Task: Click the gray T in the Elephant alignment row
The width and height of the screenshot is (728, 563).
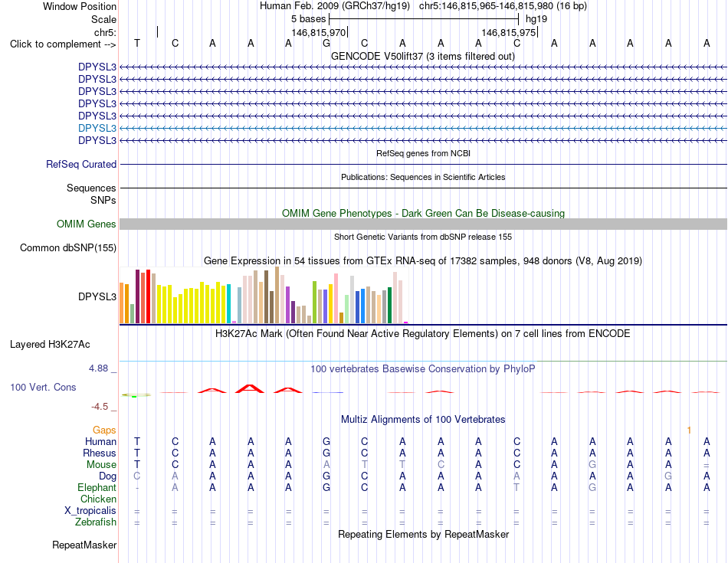Action: coord(516,487)
